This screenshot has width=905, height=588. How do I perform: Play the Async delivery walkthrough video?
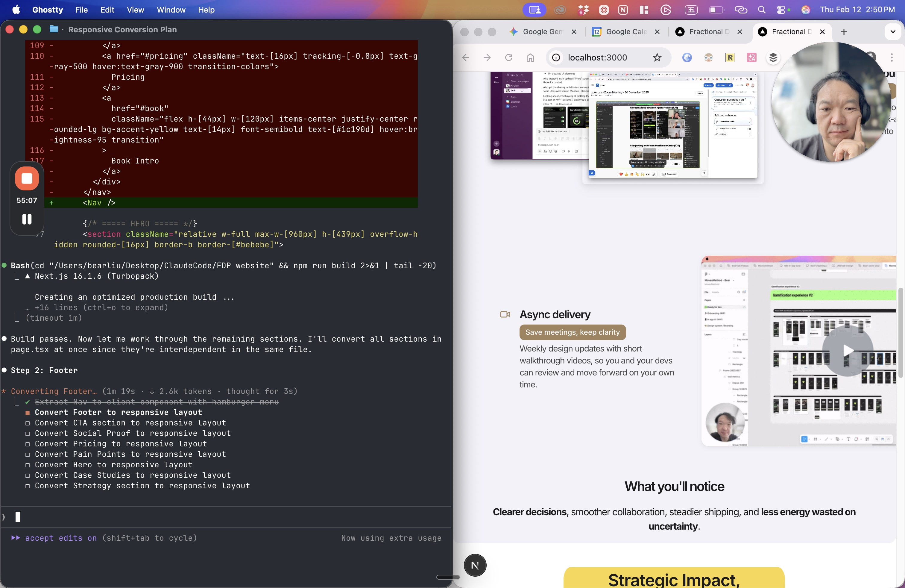coord(847,351)
